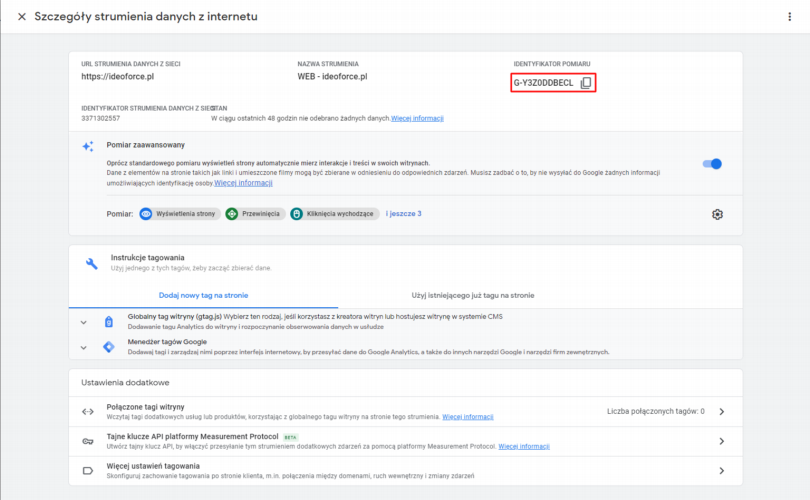This screenshot has width=810, height=500.
Task: Expand the Menedżer tagów Google section
Action: click(x=84, y=347)
